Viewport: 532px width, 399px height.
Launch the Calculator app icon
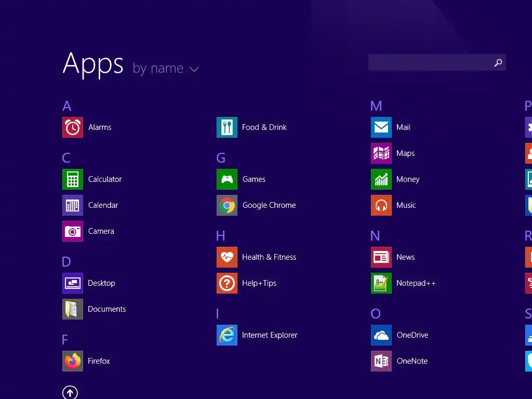point(73,179)
